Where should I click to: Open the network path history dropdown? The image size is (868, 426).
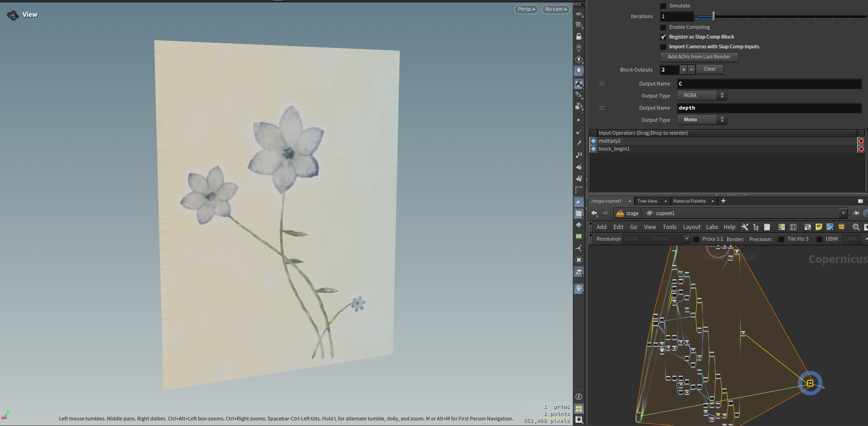pyautogui.click(x=843, y=213)
